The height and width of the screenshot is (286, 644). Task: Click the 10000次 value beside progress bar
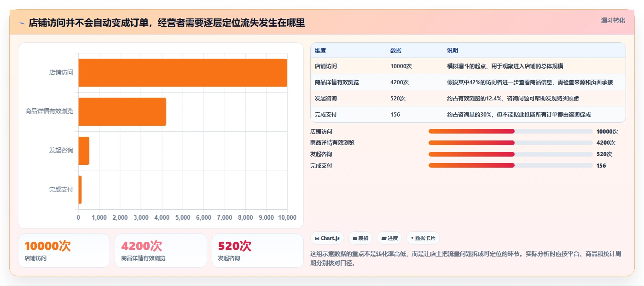607,131
